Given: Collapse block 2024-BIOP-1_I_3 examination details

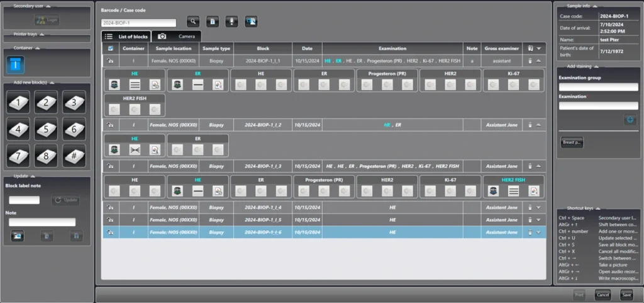Looking at the screenshot, I should pyautogui.click(x=538, y=166).
